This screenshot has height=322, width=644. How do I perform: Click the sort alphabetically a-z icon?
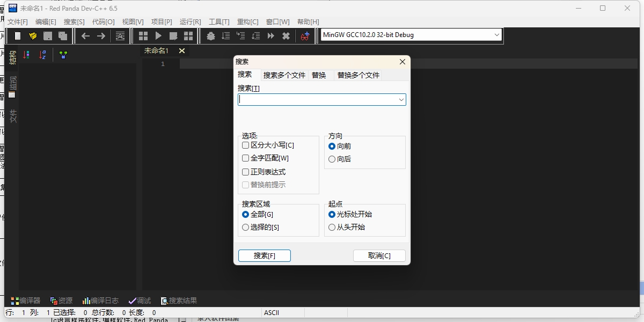pyautogui.click(x=42, y=55)
